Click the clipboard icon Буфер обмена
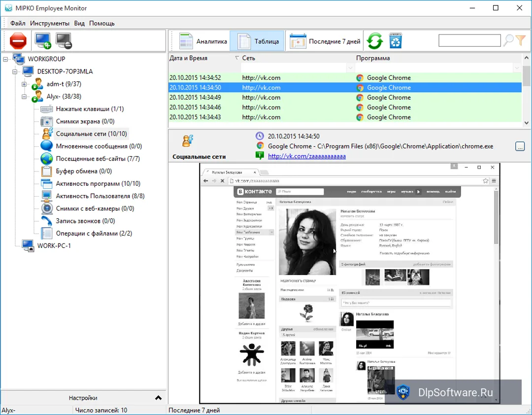This screenshot has width=532, height=415. (x=46, y=171)
